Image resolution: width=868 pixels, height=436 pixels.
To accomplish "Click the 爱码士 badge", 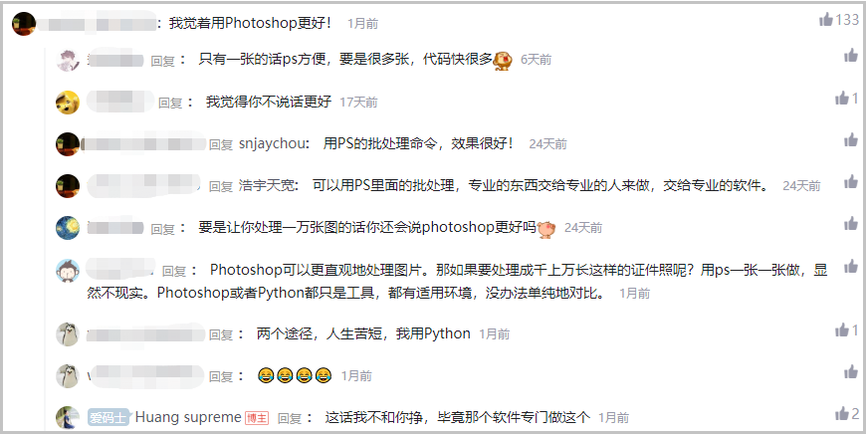I will (x=108, y=417).
